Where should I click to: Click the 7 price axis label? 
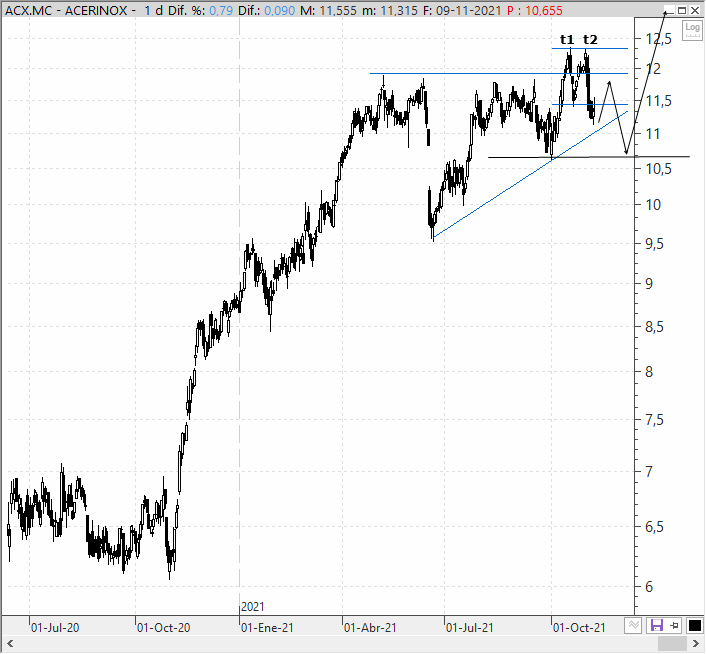(649, 472)
